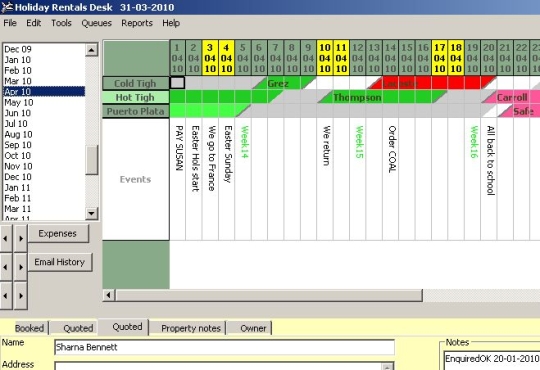The height and width of the screenshot is (370, 540).
Task: Select the highlighted Apr 10 month
Action: pyautogui.click(x=44, y=92)
